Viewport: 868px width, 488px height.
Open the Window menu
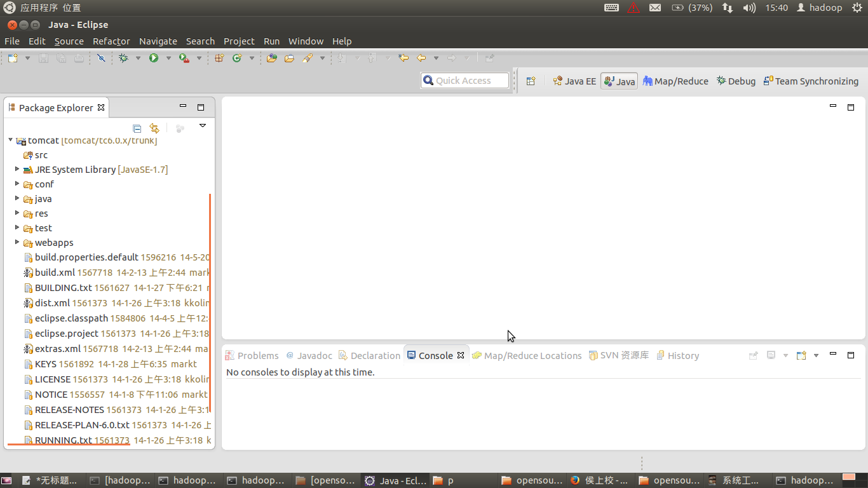[306, 41]
